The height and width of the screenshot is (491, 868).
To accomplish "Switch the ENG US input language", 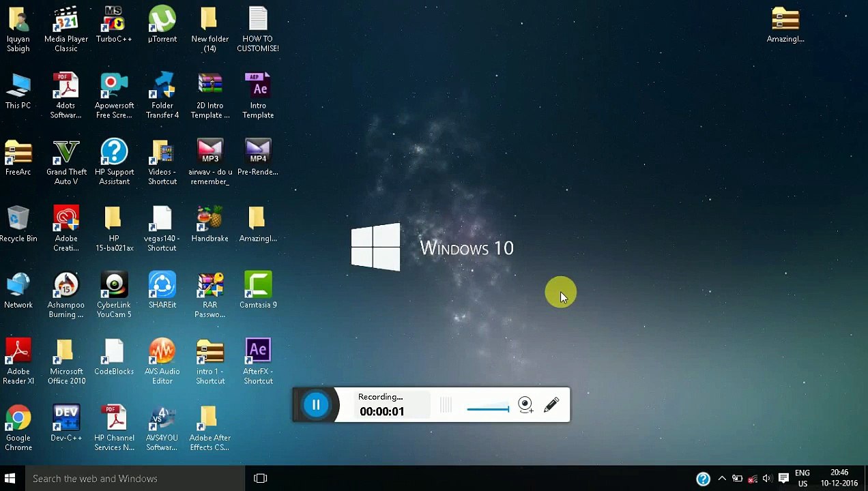I will click(x=802, y=478).
